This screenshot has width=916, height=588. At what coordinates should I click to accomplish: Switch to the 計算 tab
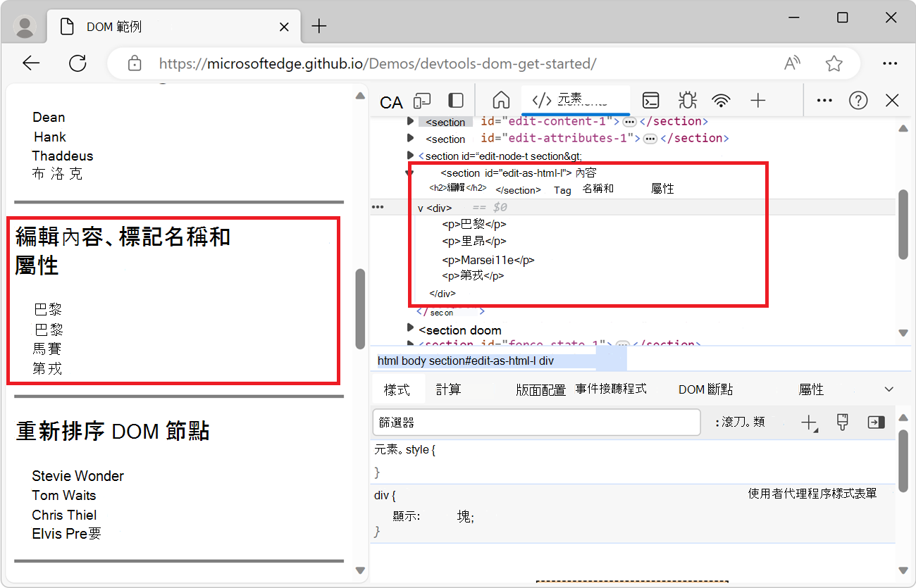[x=449, y=389]
